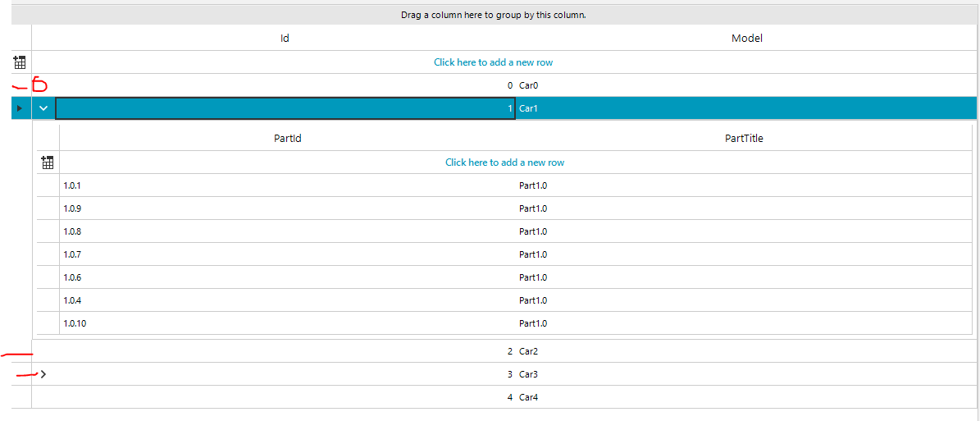
Task: Click the current row arrow indicator beside Car1
Action: click(20, 108)
